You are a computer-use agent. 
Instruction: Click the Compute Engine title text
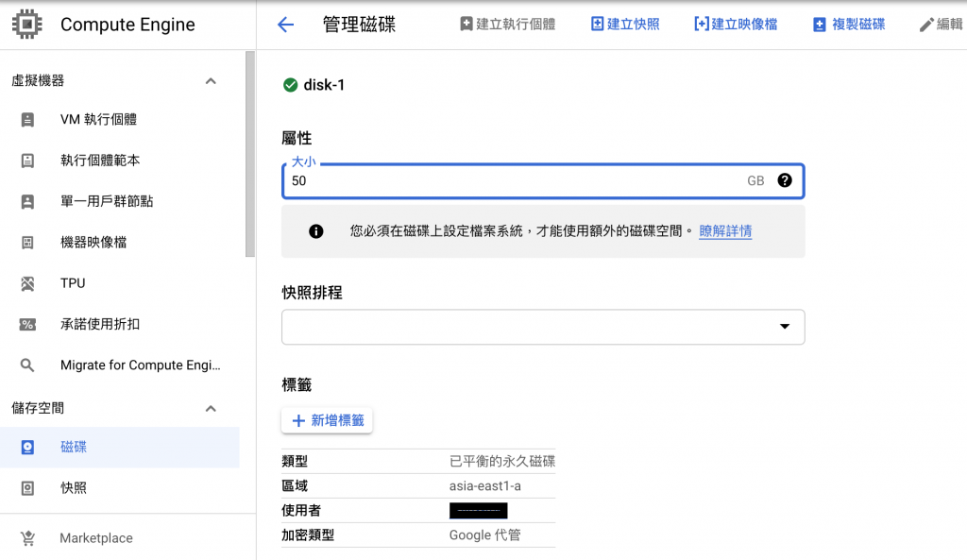127,25
